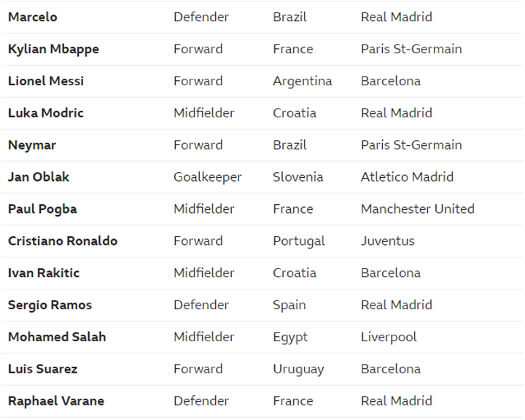Viewport: 525px width, 420px height.
Task: Click the Egypt country cell
Action: 290,337
